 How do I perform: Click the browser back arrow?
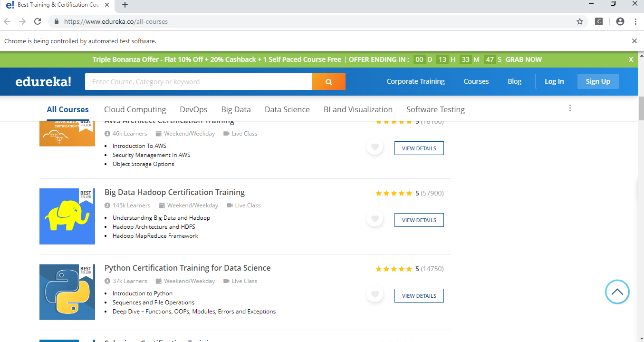[7, 21]
